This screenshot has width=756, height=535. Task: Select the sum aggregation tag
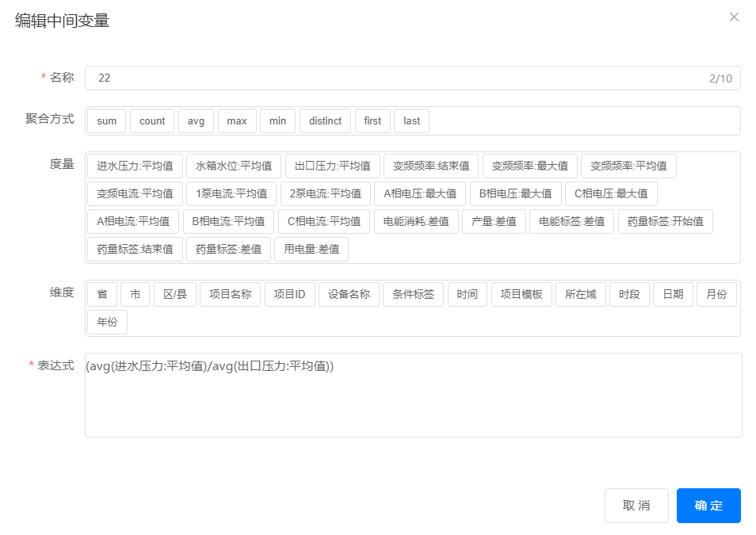tap(106, 120)
